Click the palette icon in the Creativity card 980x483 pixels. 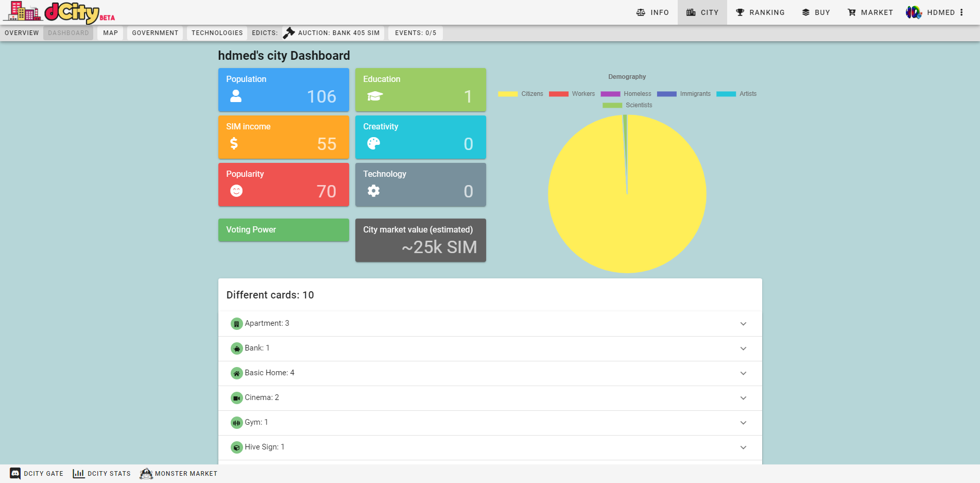coord(374,143)
